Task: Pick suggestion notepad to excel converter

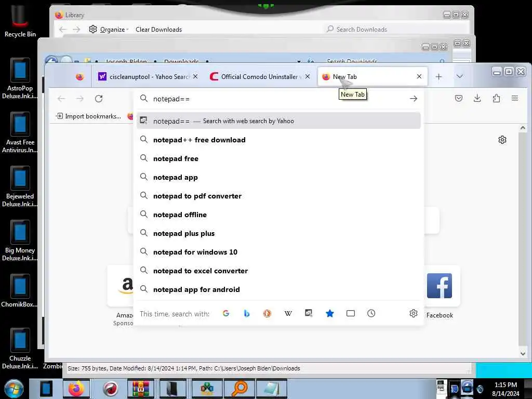Action: (x=278, y=271)
